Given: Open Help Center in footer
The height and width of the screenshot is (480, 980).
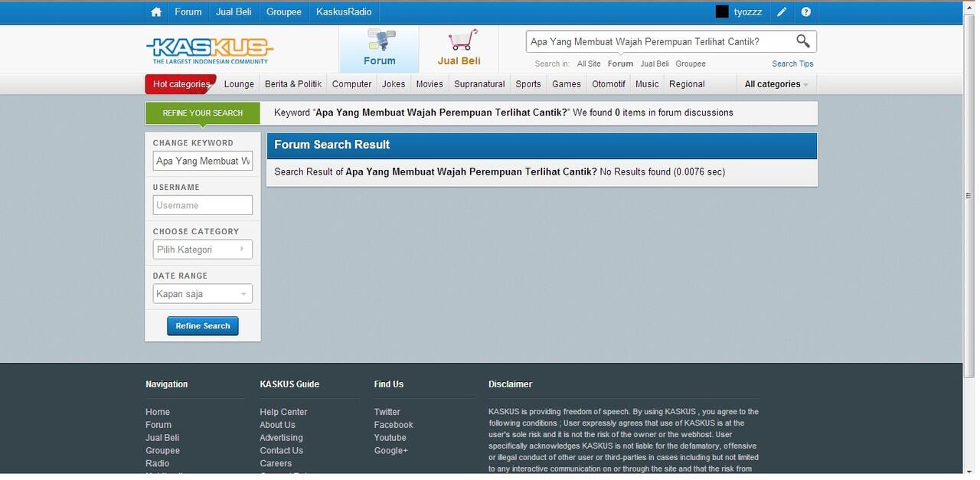Looking at the screenshot, I should click(283, 412).
